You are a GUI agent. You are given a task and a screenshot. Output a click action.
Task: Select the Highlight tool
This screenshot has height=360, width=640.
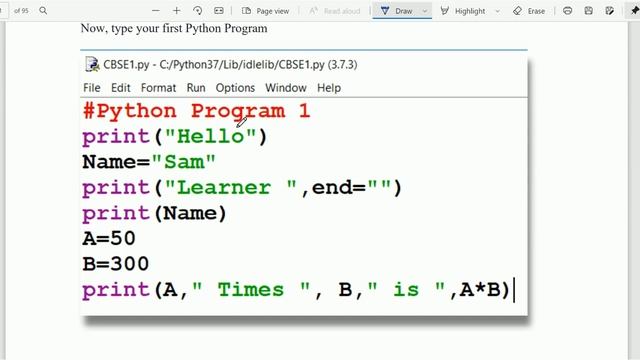[x=463, y=11]
